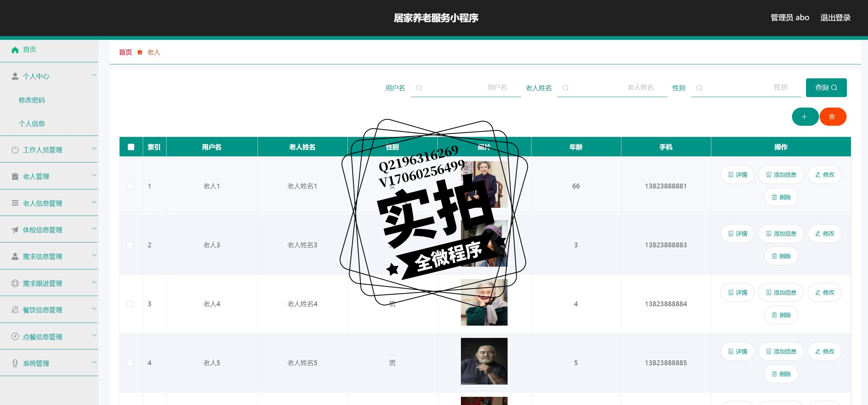Screen dimensions: 868x405
Task: Expand the 老人管理 chevron
Action: (94, 175)
